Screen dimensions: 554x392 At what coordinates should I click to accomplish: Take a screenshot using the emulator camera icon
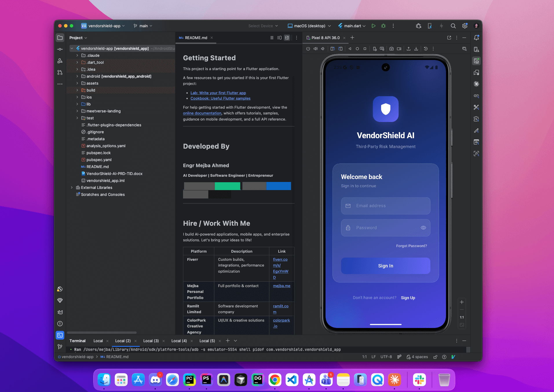(392, 49)
